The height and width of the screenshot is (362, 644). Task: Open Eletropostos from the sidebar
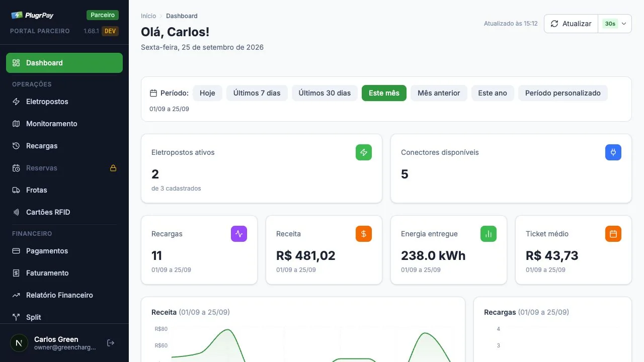click(64, 102)
